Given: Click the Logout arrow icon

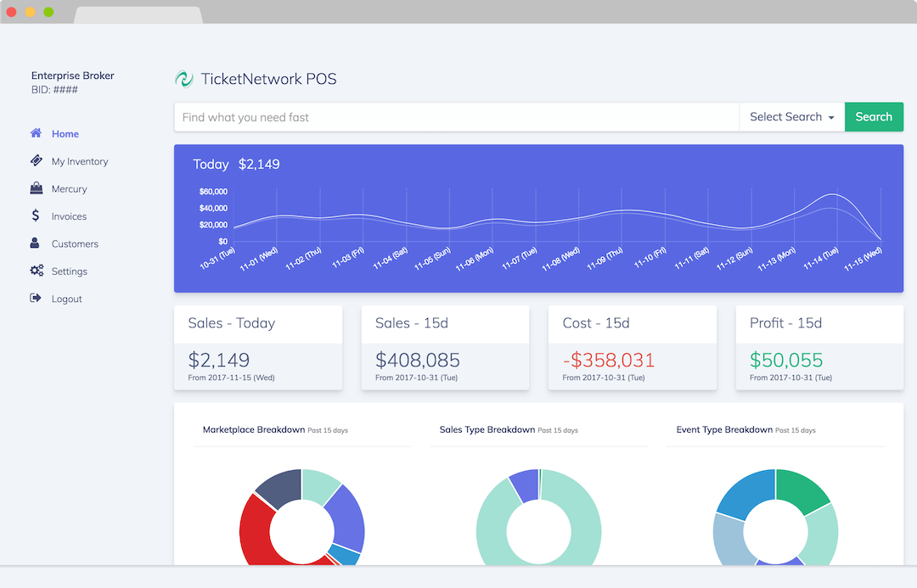Looking at the screenshot, I should click(x=36, y=299).
